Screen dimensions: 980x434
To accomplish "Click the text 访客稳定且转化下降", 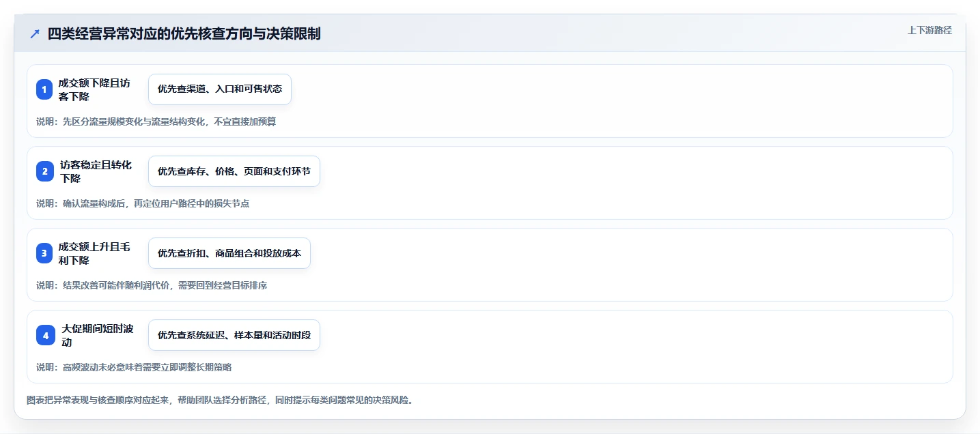I will click(96, 171).
